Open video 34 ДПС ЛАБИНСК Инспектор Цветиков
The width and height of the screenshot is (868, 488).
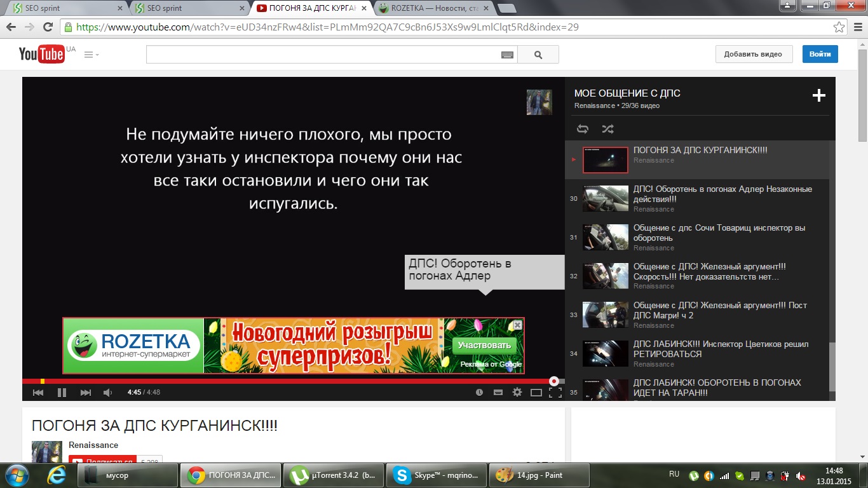coord(697,353)
